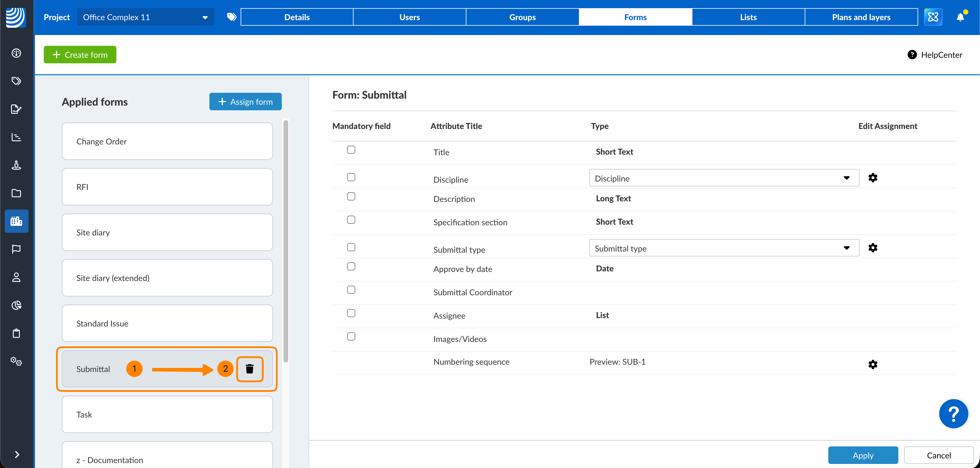Open the flag icon in sidebar
The height and width of the screenshot is (468, 980).
[16, 249]
